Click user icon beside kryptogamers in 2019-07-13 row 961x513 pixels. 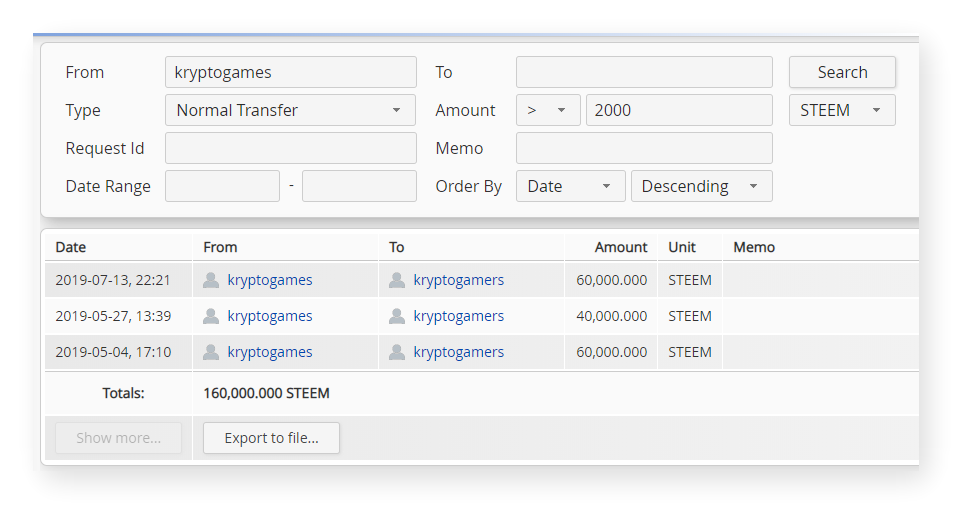(397, 280)
